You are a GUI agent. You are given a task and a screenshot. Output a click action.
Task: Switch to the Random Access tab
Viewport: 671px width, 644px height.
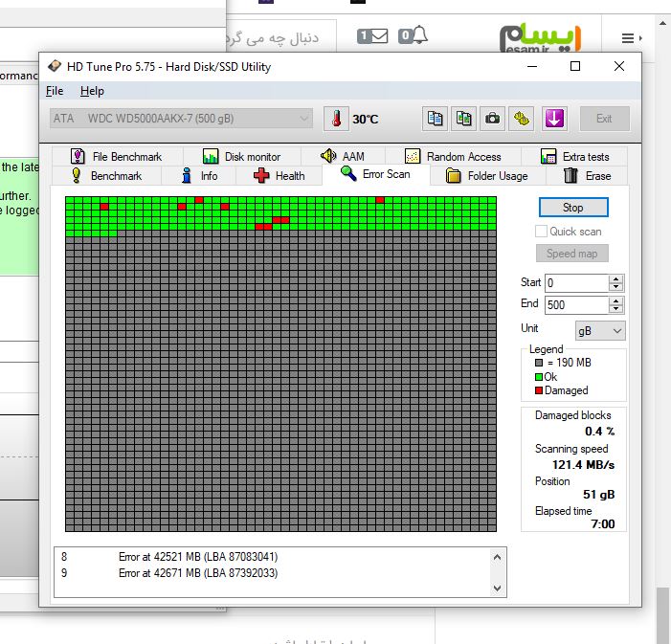[453, 157]
